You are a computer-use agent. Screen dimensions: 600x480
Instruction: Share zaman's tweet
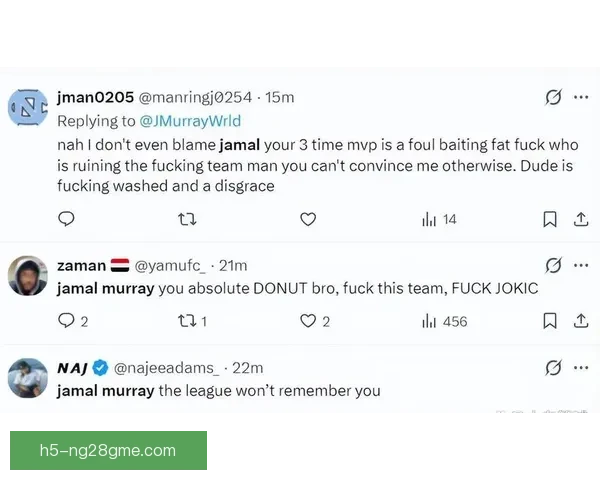coord(581,321)
